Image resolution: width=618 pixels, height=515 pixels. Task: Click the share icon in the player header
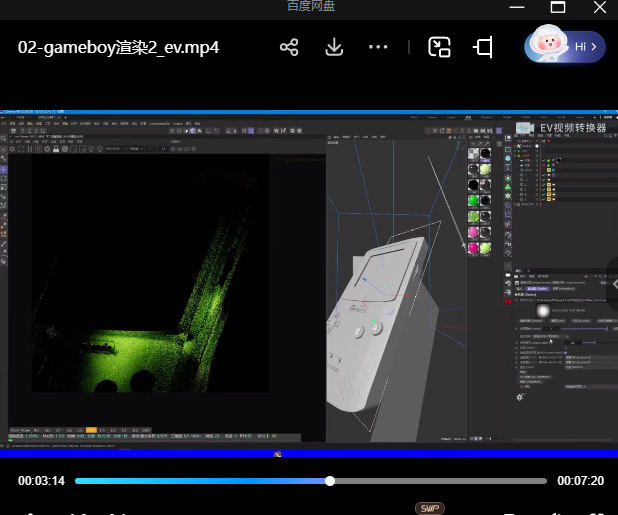pyautogui.click(x=289, y=47)
